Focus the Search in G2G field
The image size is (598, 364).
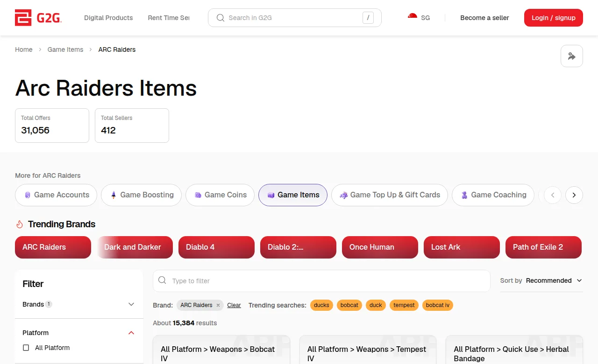coord(295,18)
